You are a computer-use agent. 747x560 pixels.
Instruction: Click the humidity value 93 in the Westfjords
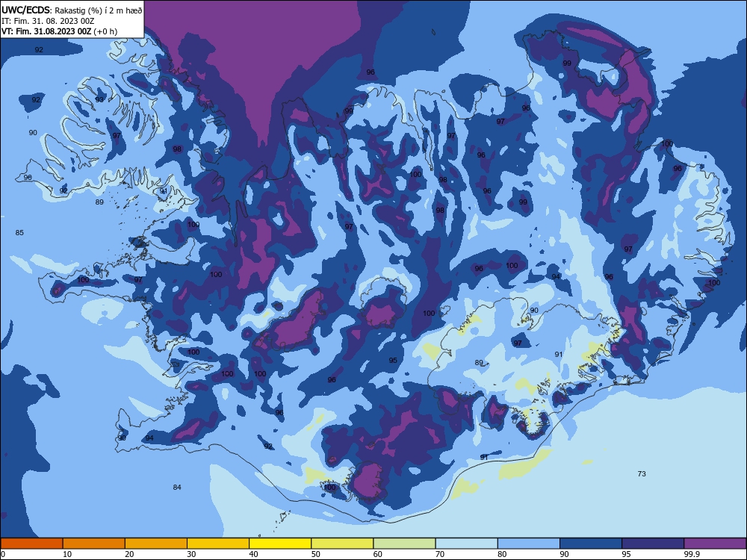tap(99, 99)
